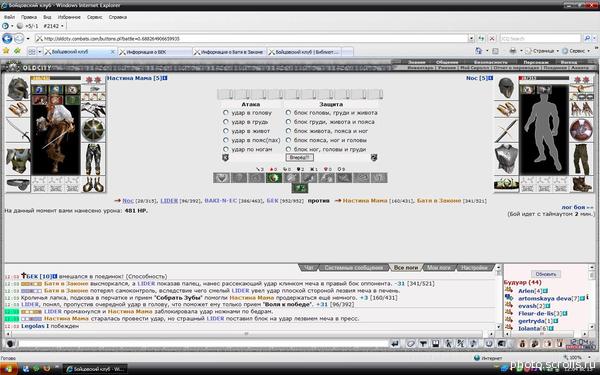Screen dimensions: 600x375
Task: Click the combat log vertical scrollbar
Action: (499, 298)
